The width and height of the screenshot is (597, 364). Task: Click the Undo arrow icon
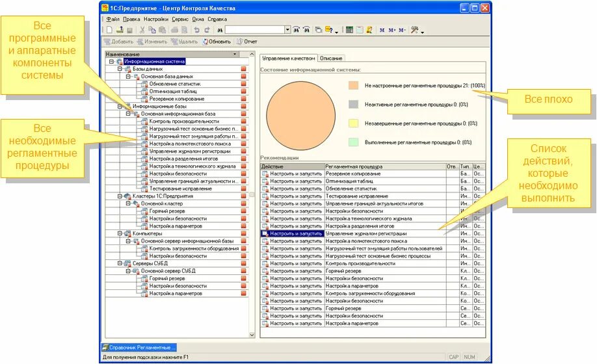tap(197, 30)
